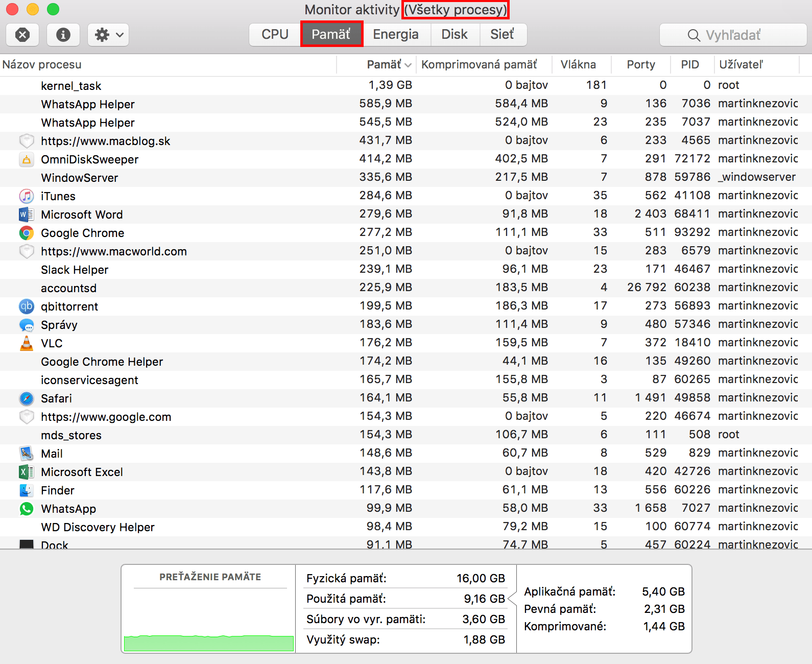Sort by Komprimovaná pamäť column
The height and width of the screenshot is (664, 812).
[x=484, y=65]
